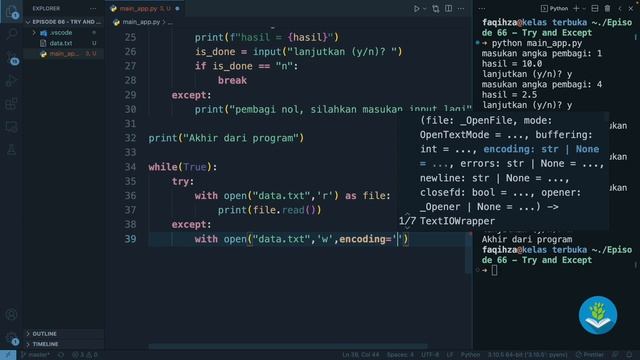Click print("Akhir dari program") on line 32

(226, 138)
